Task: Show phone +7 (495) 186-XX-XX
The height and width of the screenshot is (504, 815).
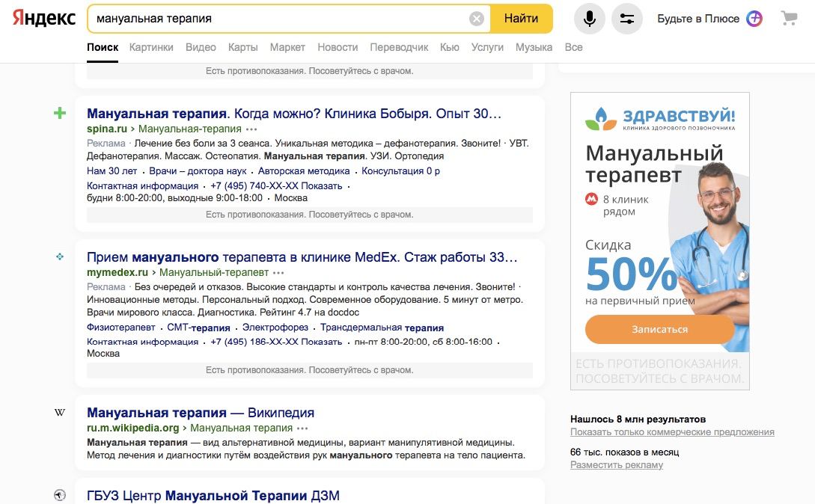Action: coord(276,342)
